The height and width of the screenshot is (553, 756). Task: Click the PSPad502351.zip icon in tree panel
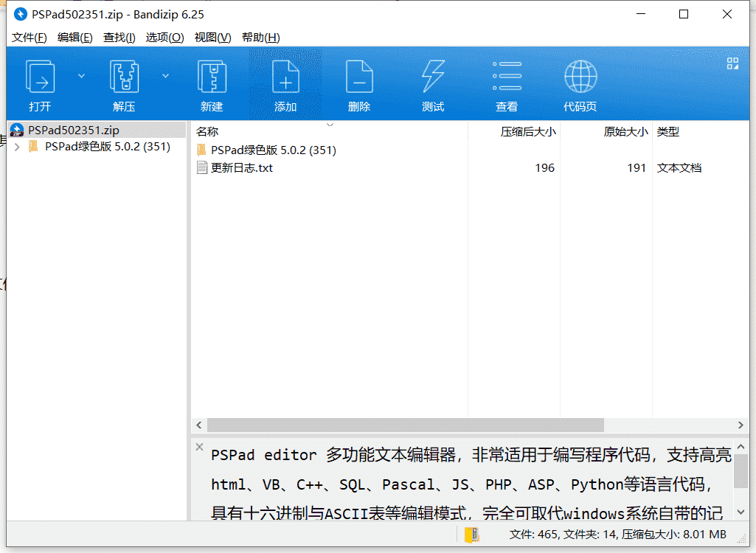point(17,131)
